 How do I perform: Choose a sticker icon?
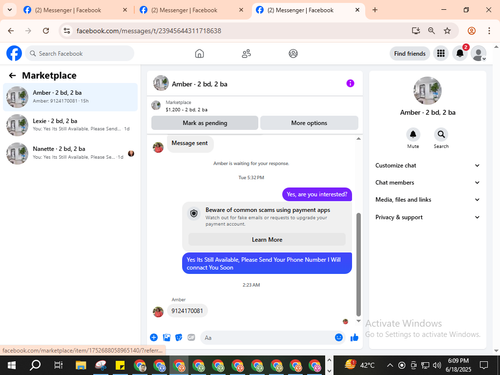179,337
